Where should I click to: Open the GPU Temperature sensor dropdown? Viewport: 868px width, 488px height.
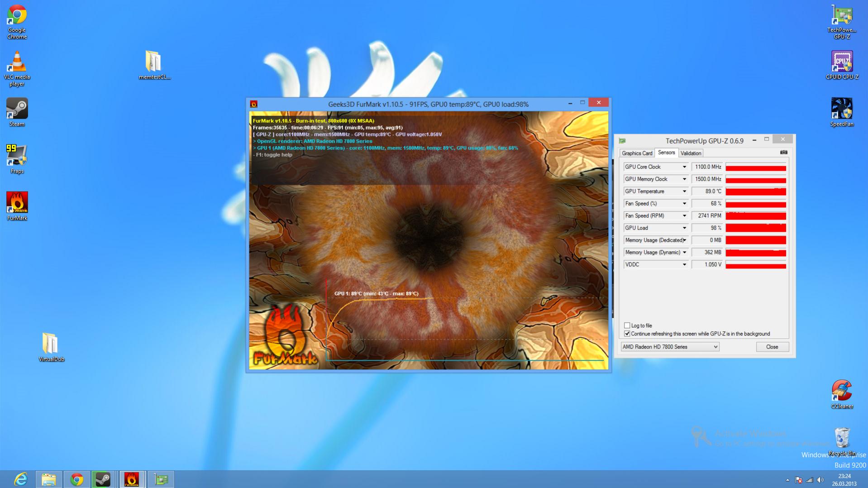coord(684,191)
